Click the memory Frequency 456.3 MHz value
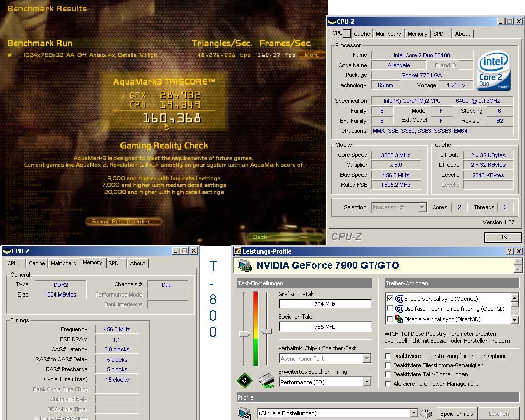Viewport: 525px width, 420px height. 117,329
